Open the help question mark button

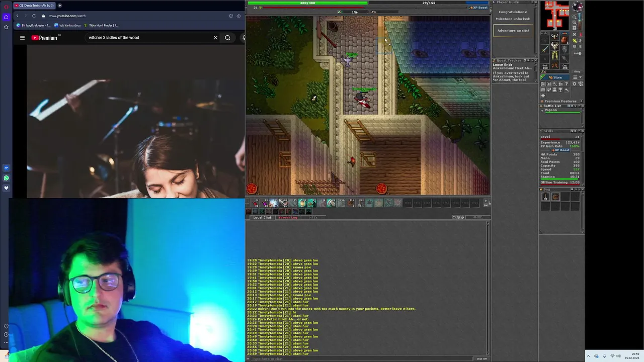click(567, 84)
